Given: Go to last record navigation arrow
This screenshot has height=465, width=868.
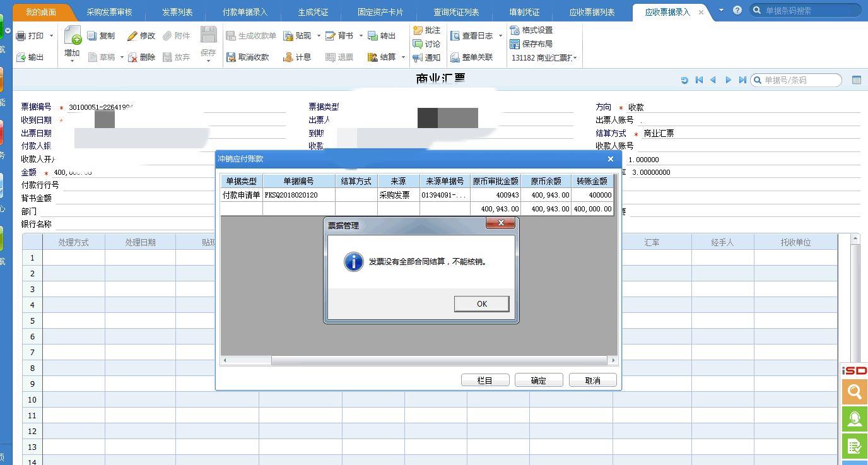Looking at the screenshot, I should point(742,80).
